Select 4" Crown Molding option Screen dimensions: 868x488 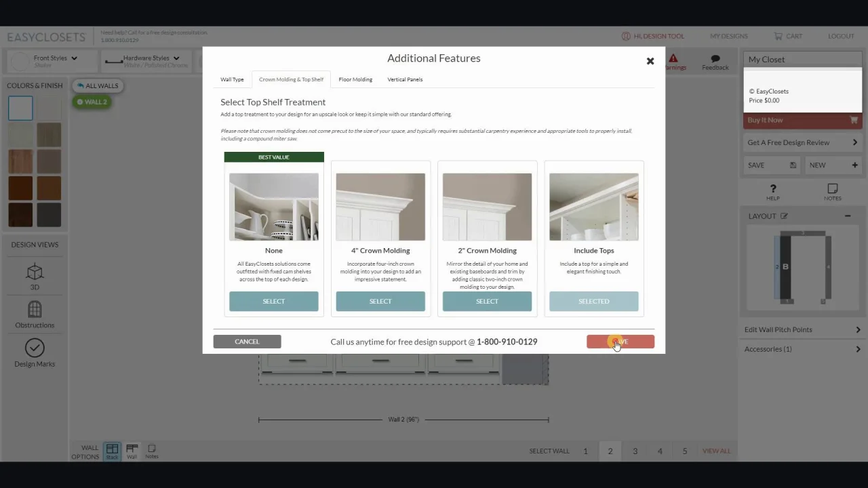(x=380, y=302)
